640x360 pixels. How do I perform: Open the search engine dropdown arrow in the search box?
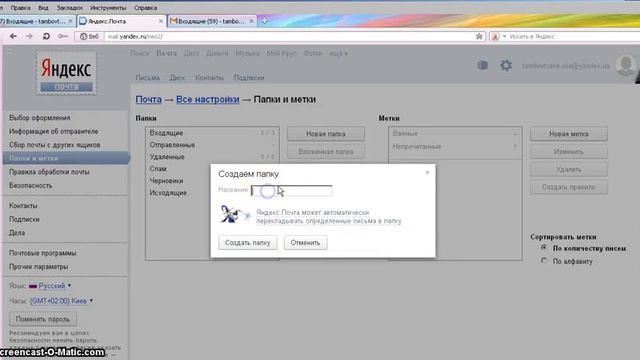[x=504, y=36]
